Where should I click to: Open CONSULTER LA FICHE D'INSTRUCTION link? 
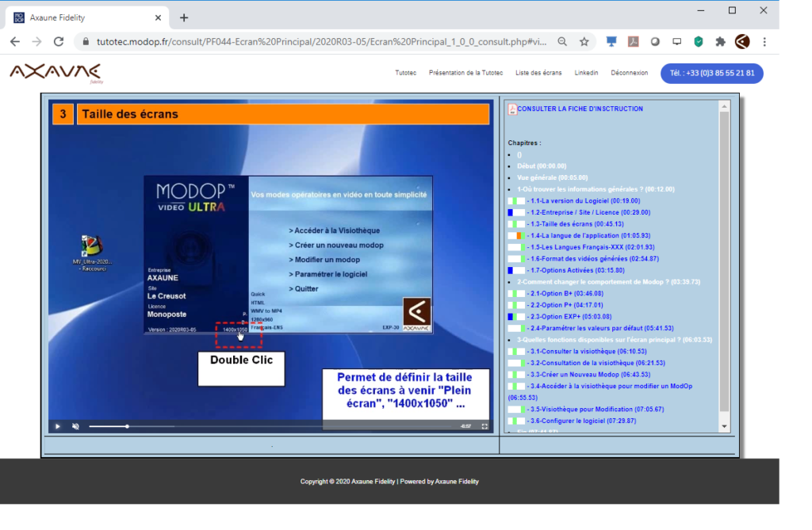click(x=580, y=109)
